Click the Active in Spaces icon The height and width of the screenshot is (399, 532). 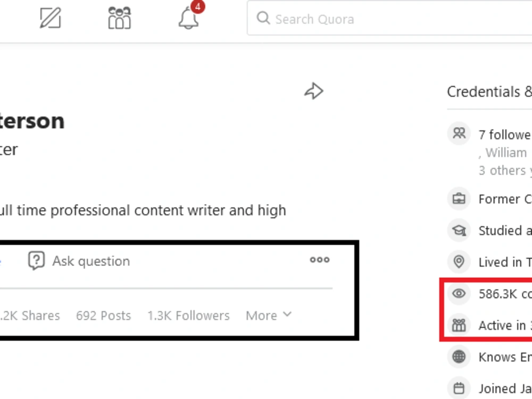[x=459, y=325]
